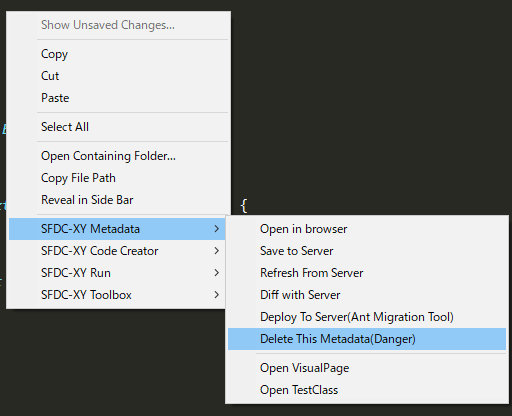Expand SFDC-XY Metadata submenu arrow
The width and height of the screenshot is (512, 416).
(217, 229)
